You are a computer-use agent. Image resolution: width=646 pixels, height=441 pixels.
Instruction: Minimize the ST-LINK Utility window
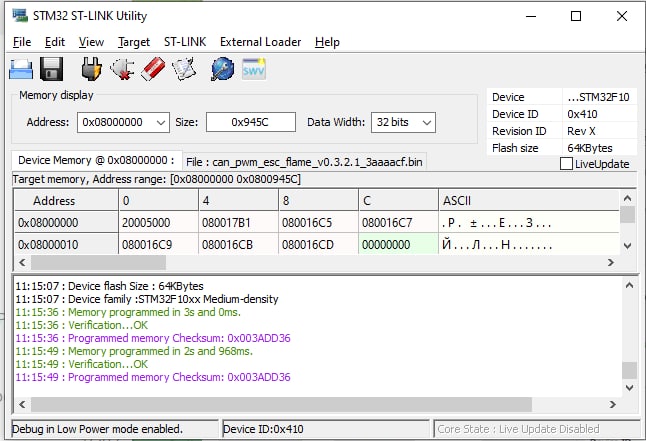531,16
